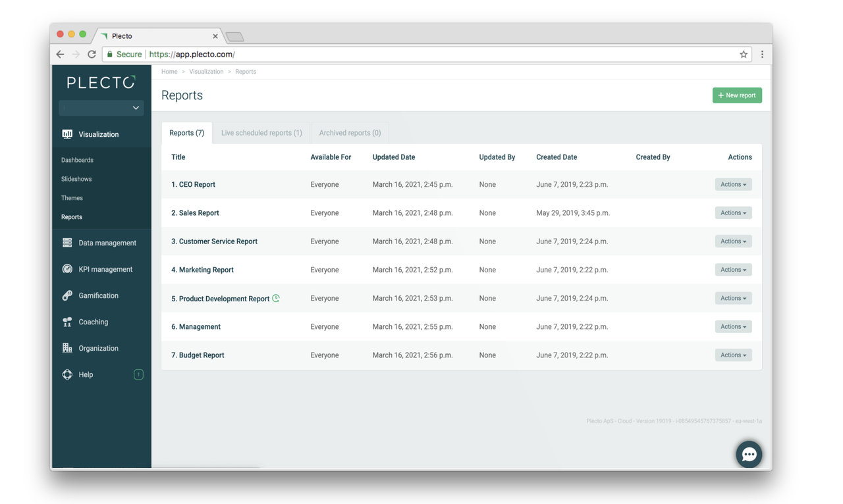Image resolution: width=843 pixels, height=504 pixels.
Task: Open the Visualization section icon
Action: tap(67, 134)
